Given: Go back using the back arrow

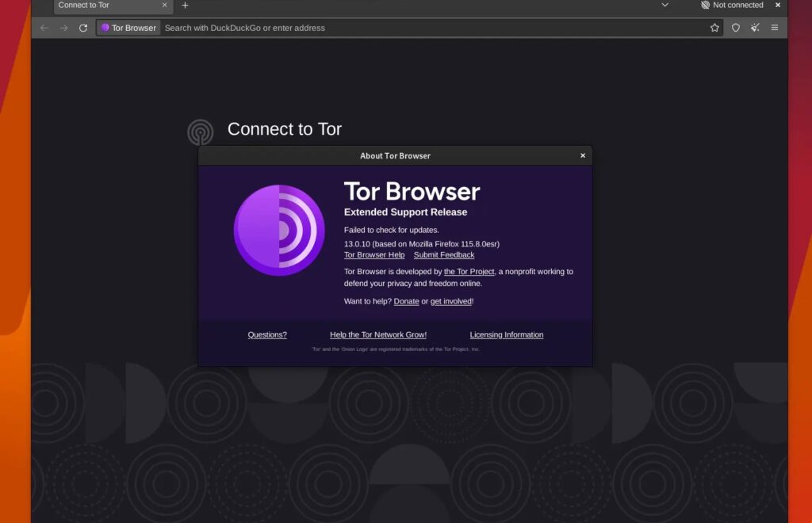Looking at the screenshot, I should point(44,28).
